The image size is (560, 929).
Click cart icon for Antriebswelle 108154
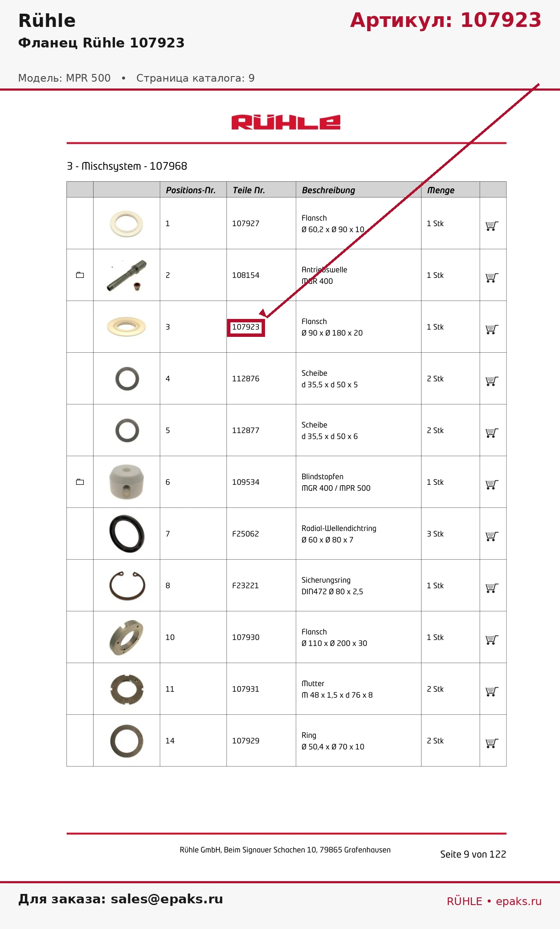492,277
